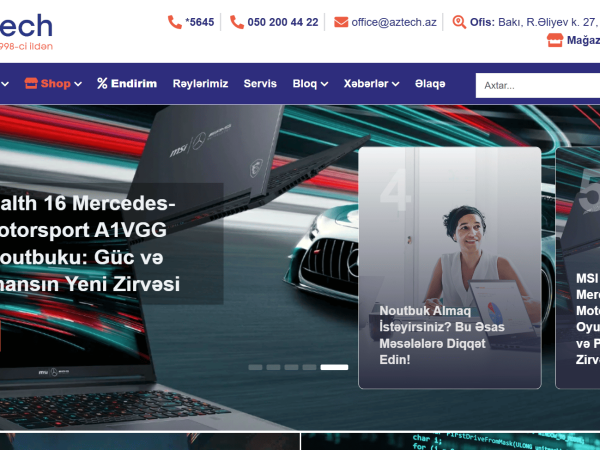This screenshot has height=450, width=600.
Task: Select the first slider indicator dot
Action: 255,367
